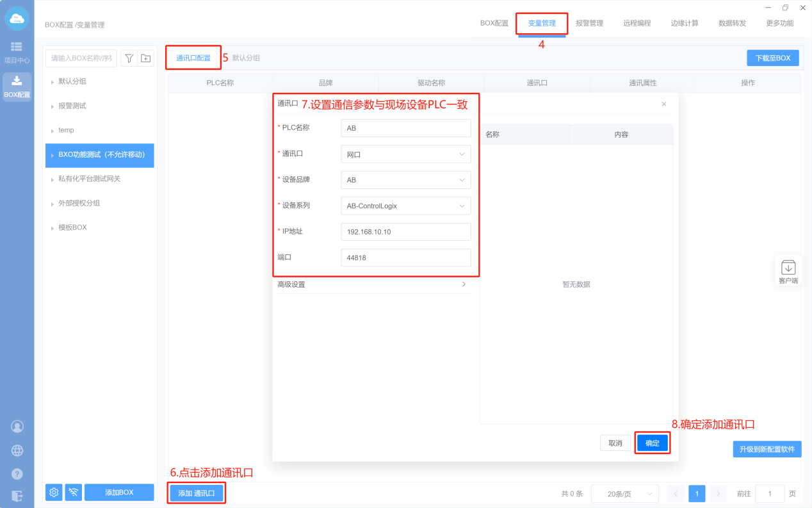
Task: Switch to the 报警管理 tab
Action: (589, 23)
